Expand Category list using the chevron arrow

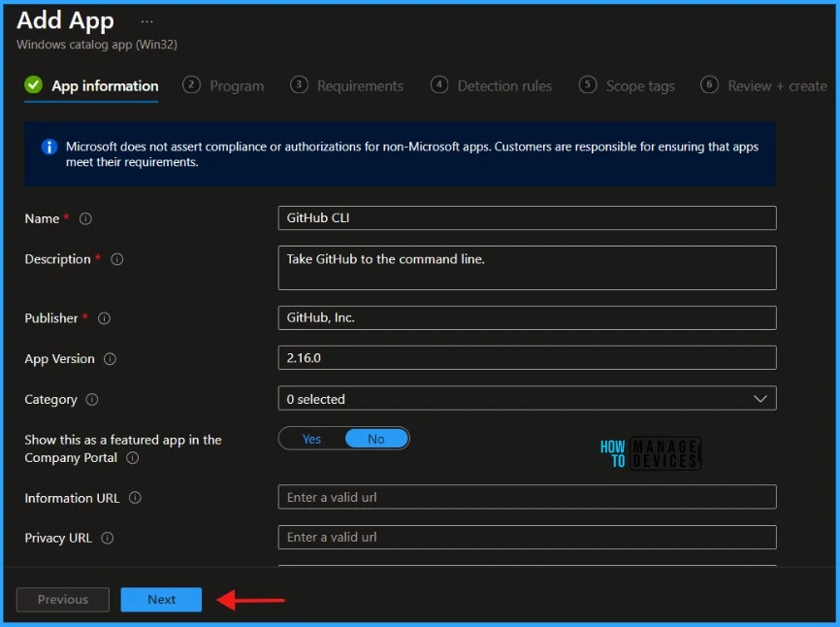tap(760, 399)
